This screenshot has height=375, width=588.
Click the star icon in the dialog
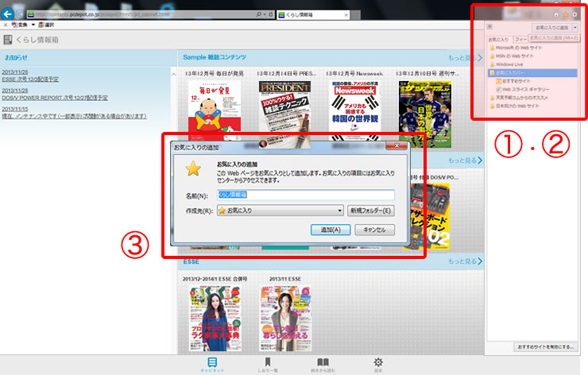194,168
